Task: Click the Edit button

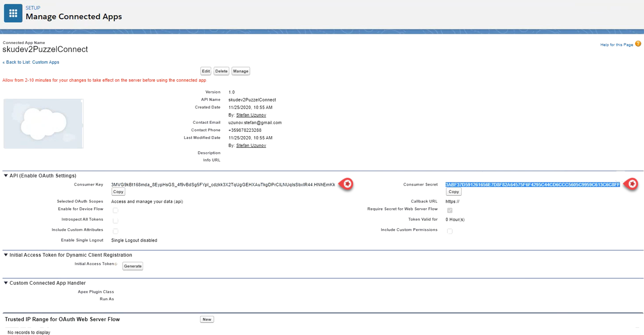Action: pos(206,71)
